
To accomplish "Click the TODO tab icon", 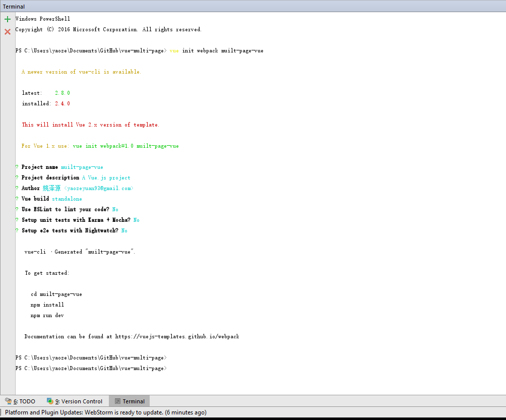I will (9, 401).
